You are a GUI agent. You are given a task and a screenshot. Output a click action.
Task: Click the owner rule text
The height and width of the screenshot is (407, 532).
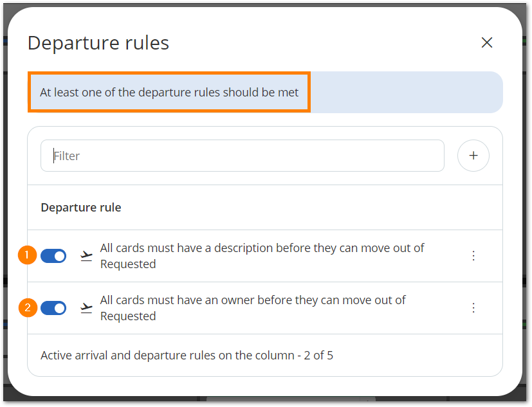[252, 307]
